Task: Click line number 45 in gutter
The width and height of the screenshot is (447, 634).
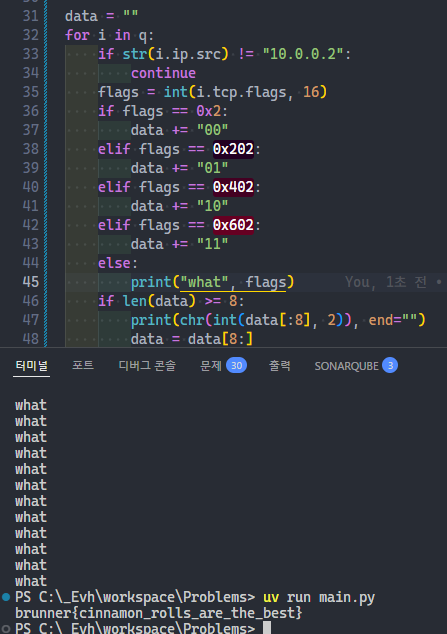Action: (x=31, y=282)
